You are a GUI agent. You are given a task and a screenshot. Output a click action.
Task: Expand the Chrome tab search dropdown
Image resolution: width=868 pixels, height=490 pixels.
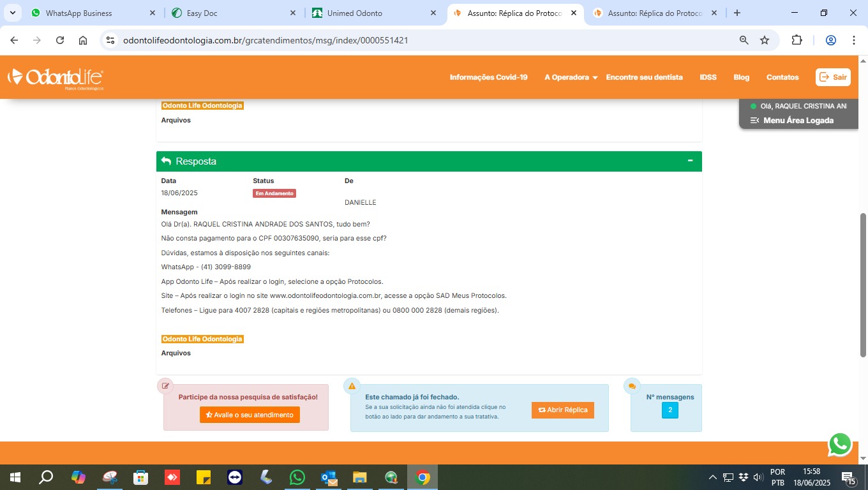13,13
